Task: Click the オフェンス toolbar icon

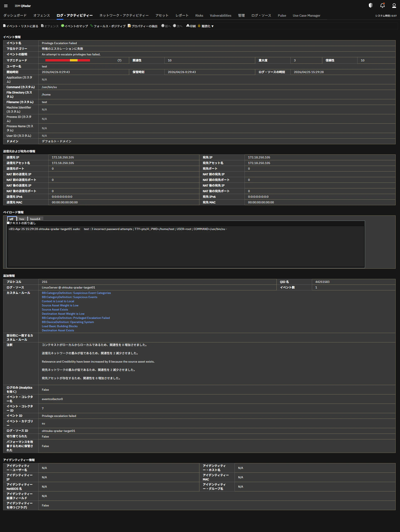Action: point(42,26)
